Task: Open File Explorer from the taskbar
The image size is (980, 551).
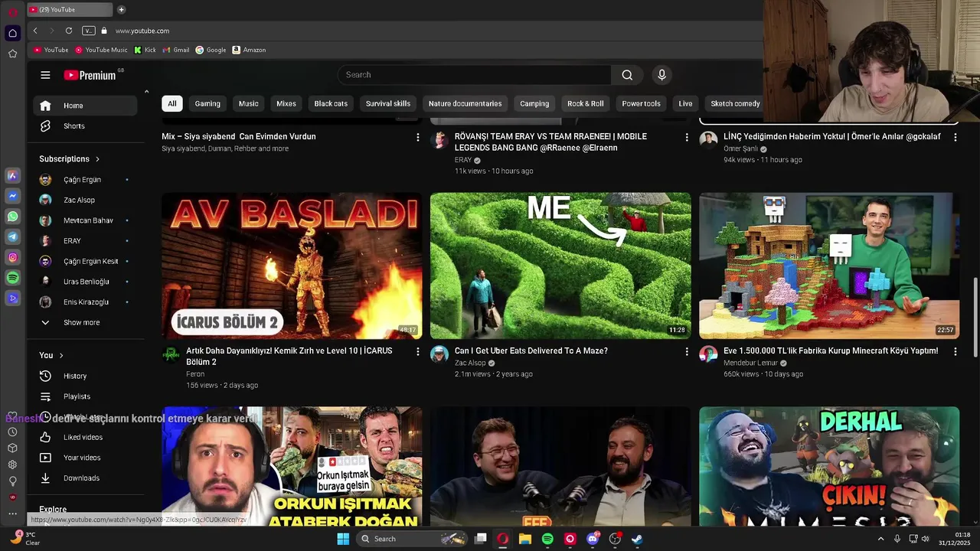Action: click(525, 539)
